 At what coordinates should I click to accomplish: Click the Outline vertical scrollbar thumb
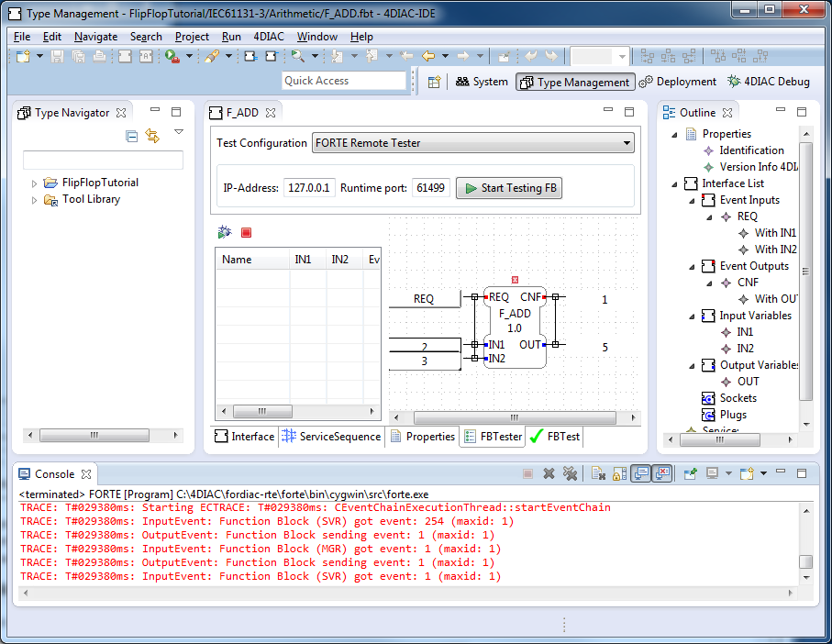click(806, 271)
